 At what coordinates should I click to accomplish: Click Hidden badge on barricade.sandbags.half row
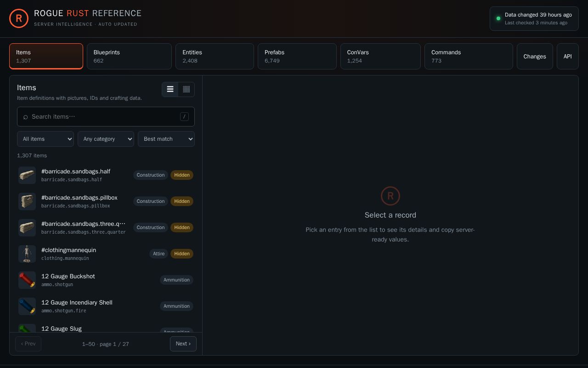coord(182,175)
